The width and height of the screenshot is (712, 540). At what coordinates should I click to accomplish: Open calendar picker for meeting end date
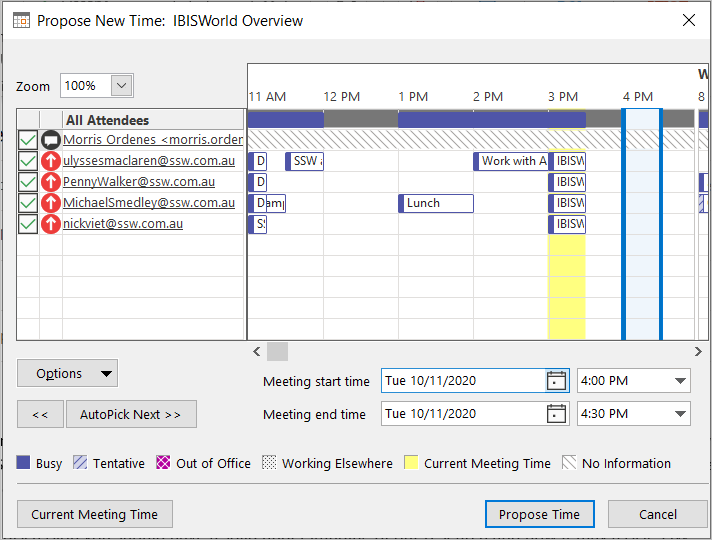click(557, 414)
